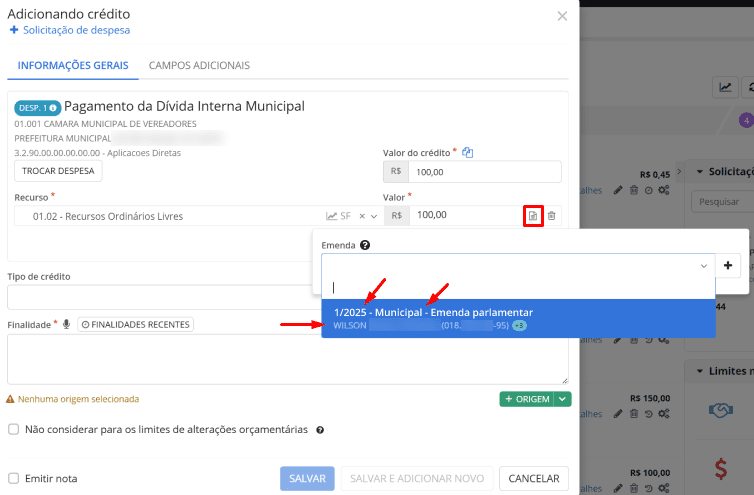
Task: Click the microphone icon beside Finalidade
Action: tap(66, 324)
